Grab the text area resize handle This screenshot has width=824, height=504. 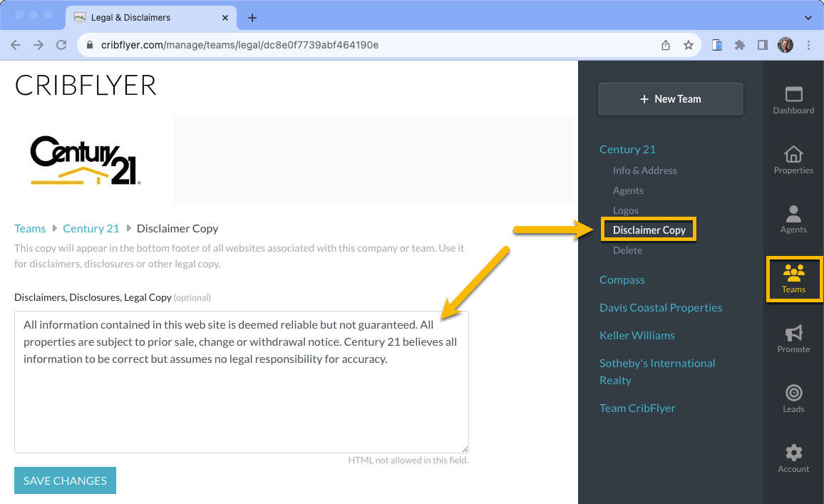(x=465, y=449)
